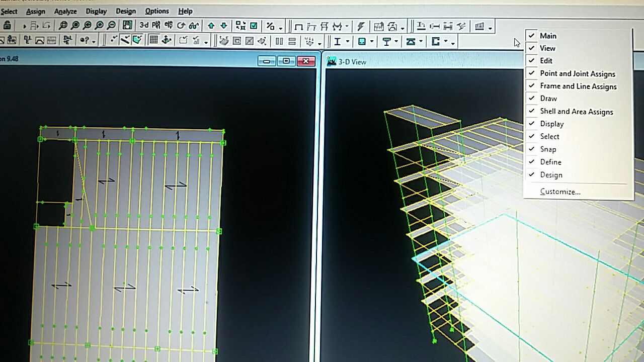Click the show undeformed shape icon

click(x=298, y=26)
